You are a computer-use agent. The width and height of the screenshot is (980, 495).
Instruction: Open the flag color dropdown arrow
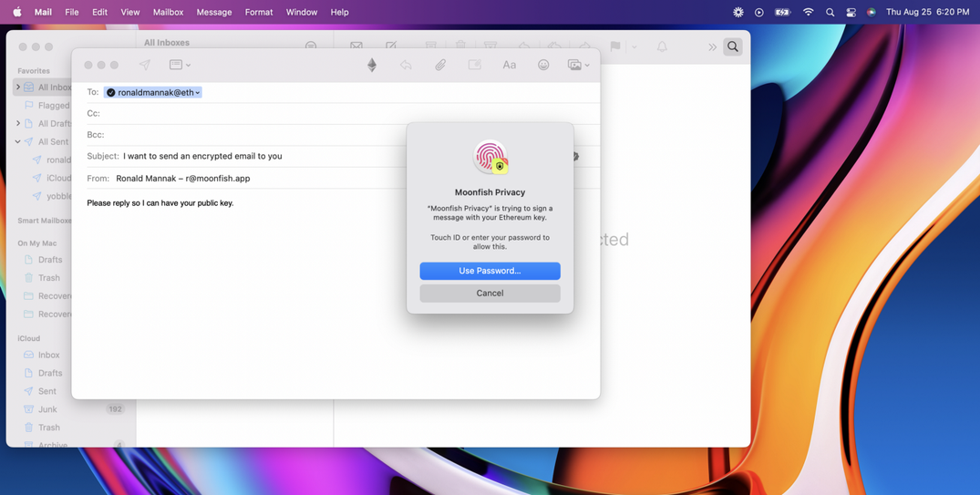634,46
